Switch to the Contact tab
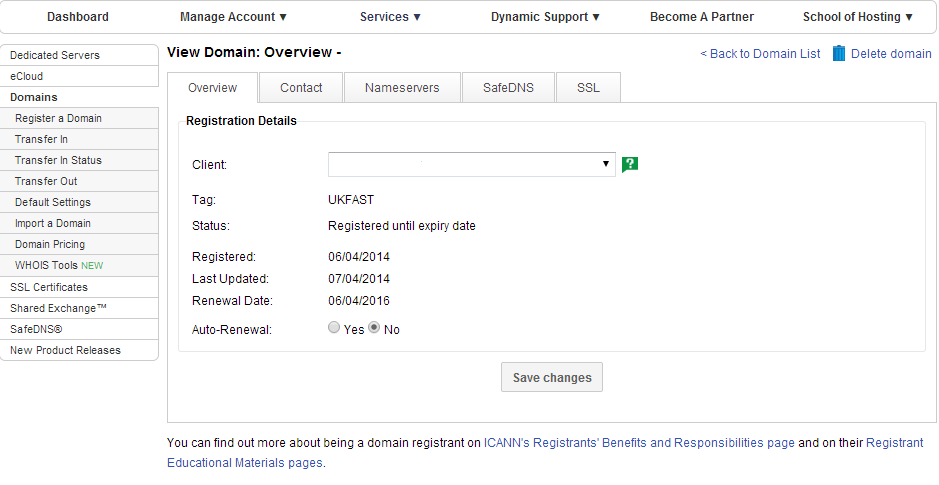 click(x=301, y=88)
